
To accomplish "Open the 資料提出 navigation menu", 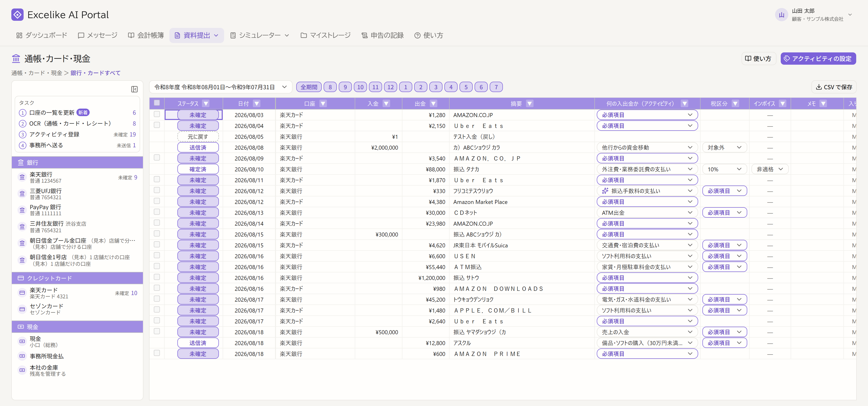I will point(197,35).
